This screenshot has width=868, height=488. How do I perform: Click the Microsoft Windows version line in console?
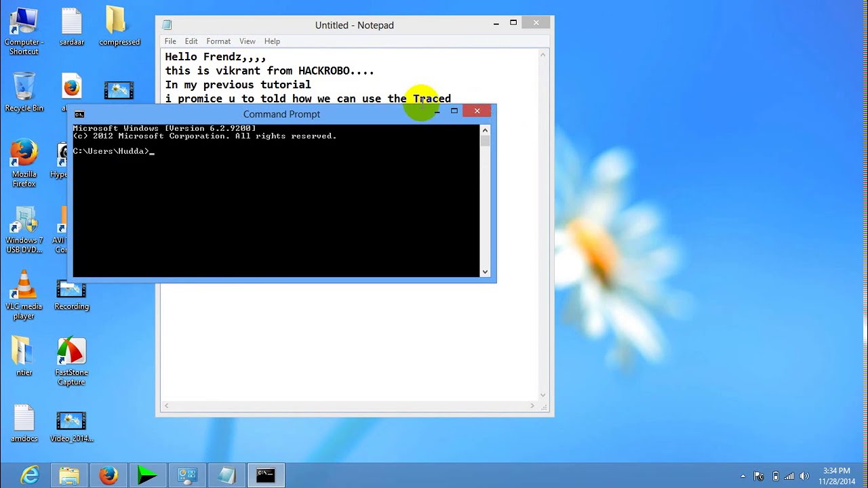(164, 128)
